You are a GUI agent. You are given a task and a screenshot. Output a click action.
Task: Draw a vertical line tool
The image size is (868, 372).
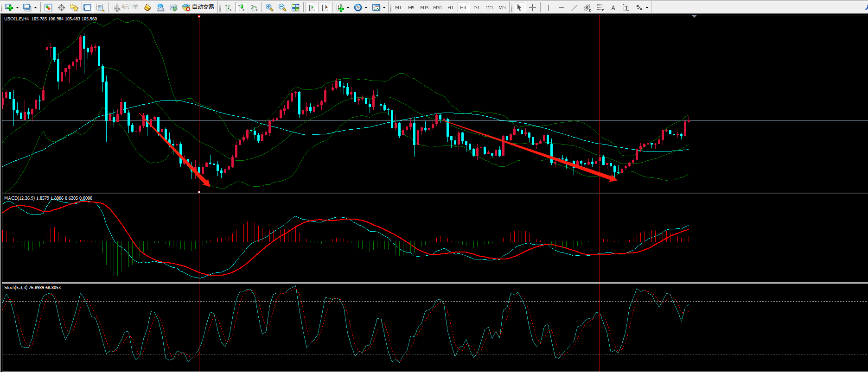548,7
